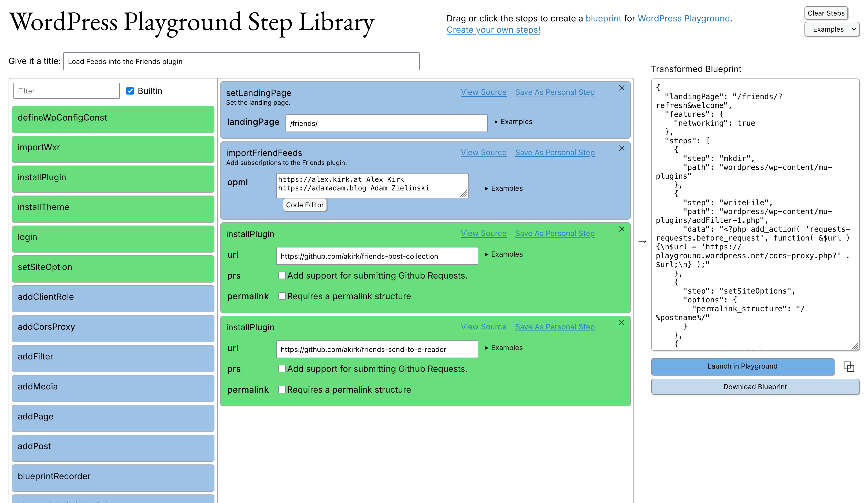The height and width of the screenshot is (503, 868).
Task: Enable permalink checkbox for friends-send-to-e-reader plugin
Action: pyautogui.click(x=282, y=389)
